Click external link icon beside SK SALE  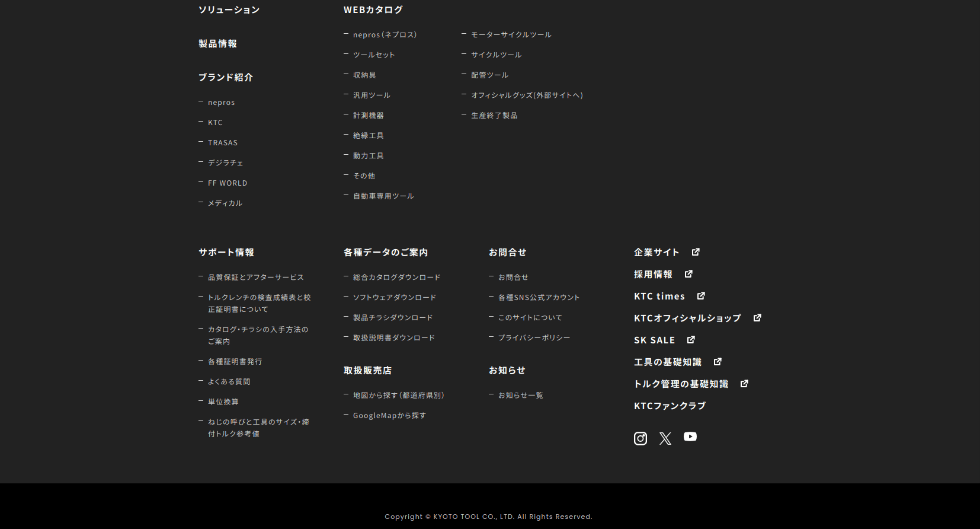(691, 340)
